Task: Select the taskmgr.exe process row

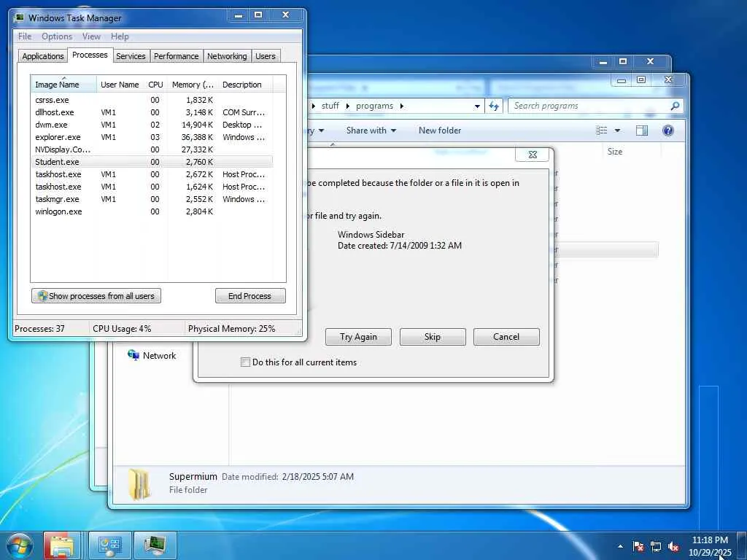Action: click(152, 199)
